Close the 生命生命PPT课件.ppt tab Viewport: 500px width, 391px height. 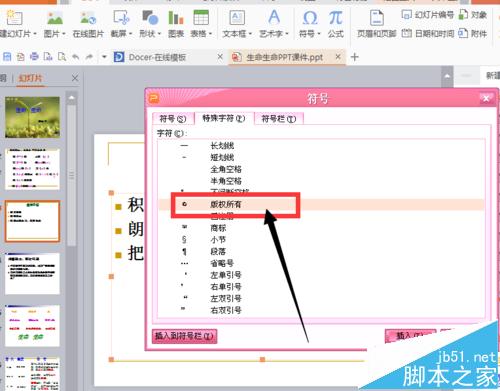tap(338, 57)
